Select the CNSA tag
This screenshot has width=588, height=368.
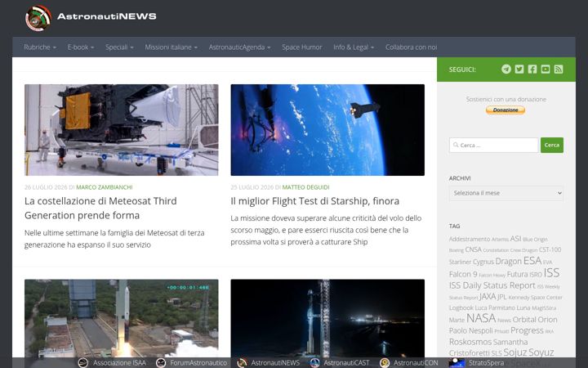473,249
